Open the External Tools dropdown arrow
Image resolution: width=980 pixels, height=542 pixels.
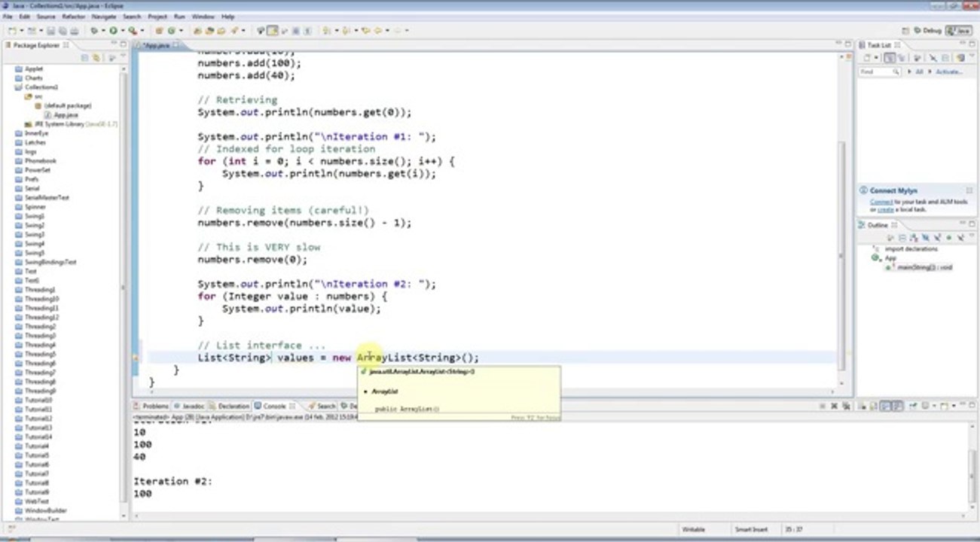[142, 31]
